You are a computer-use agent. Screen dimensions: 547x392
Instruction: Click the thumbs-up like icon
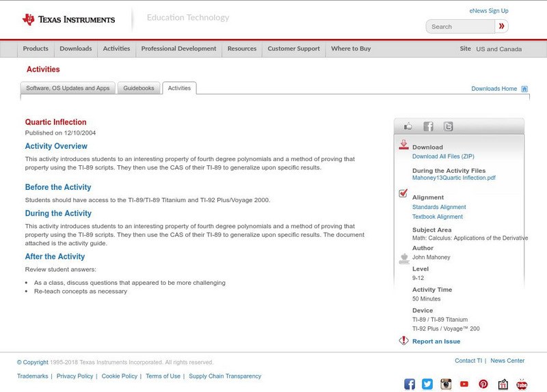click(408, 126)
